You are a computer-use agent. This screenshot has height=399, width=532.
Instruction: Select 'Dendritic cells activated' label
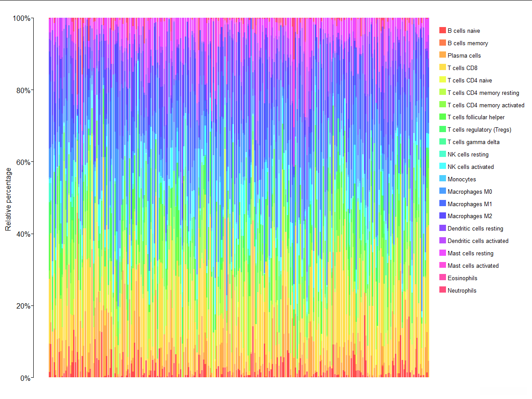tap(478, 241)
